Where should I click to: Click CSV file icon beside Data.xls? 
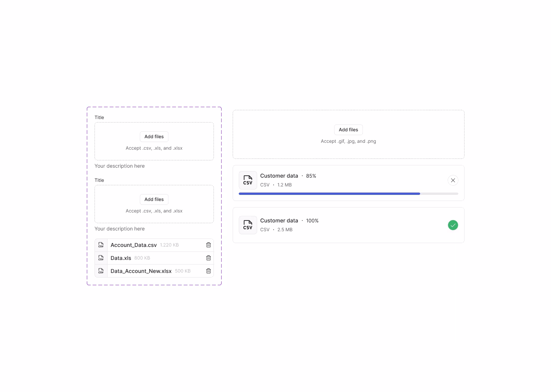(101, 258)
